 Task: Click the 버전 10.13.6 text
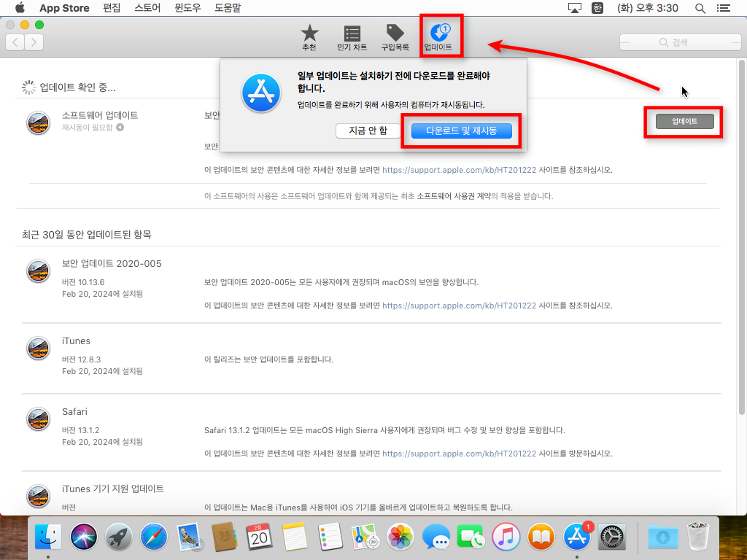(83, 282)
